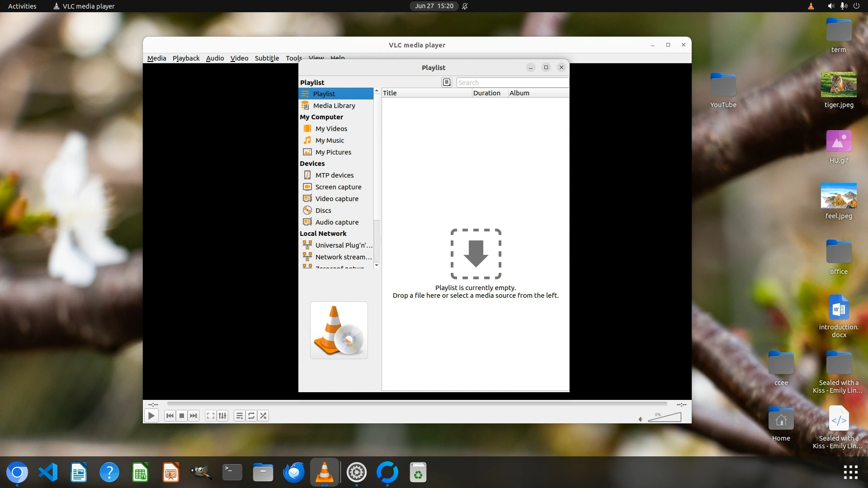
Task: Select Screen capture device
Action: point(338,187)
